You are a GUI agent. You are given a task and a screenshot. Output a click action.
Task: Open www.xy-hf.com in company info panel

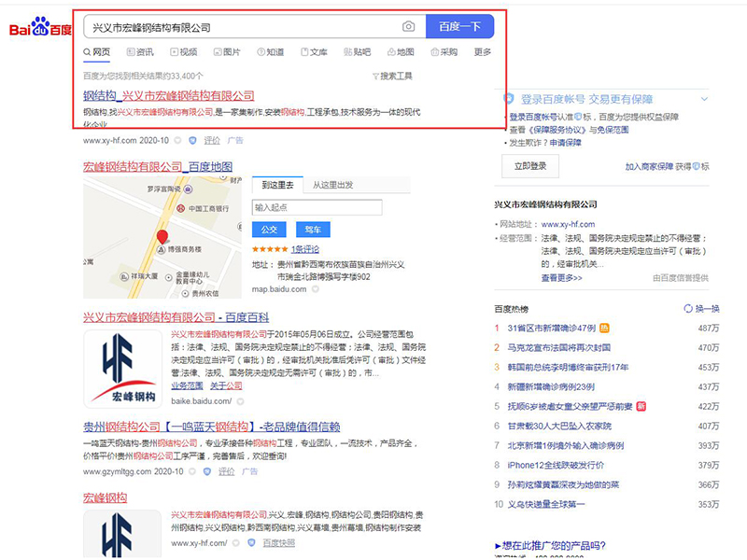coord(568,224)
